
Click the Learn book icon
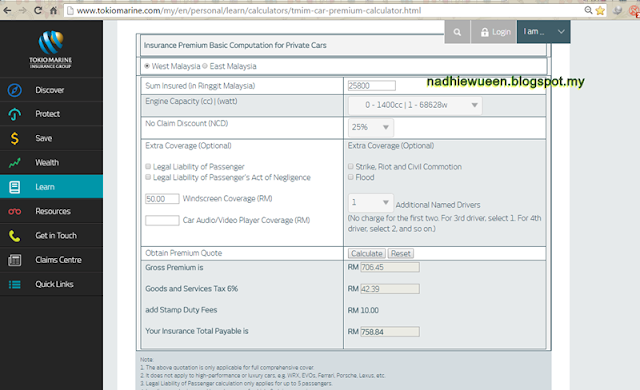15,187
